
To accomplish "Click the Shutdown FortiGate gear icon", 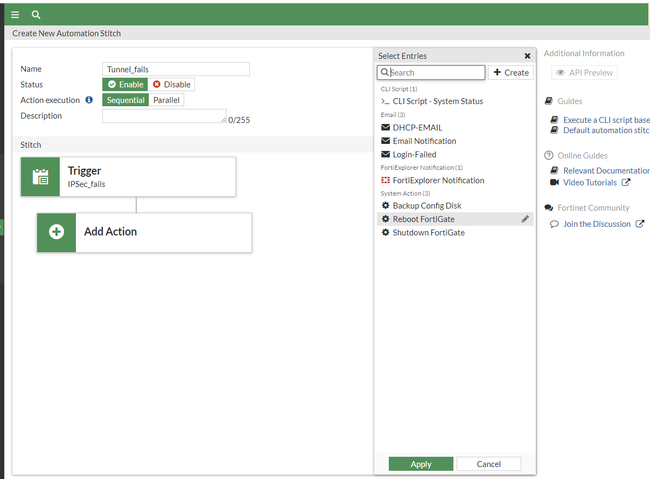I will 385,233.
